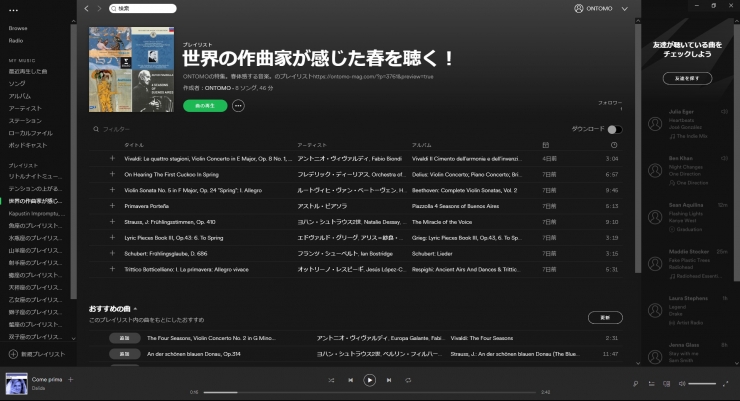Adjust the volume slider
This screenshot has width=740, height=401.
coord(702,384)
